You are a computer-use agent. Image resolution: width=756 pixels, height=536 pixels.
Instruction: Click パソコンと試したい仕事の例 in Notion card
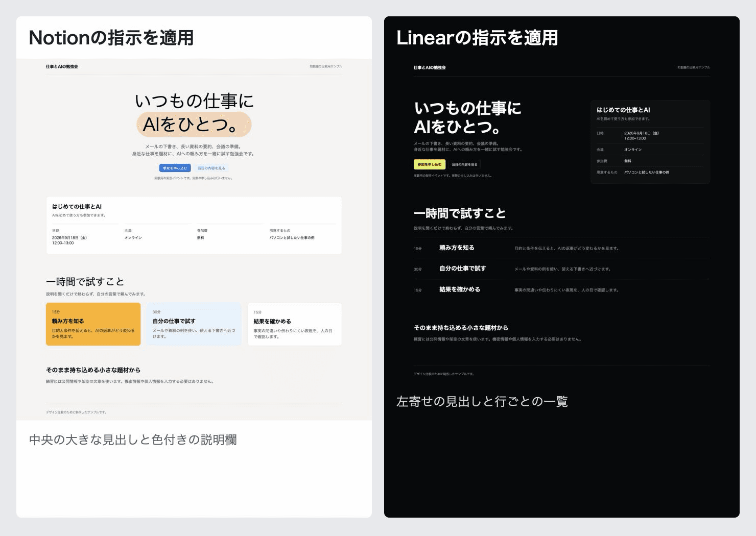(292, 238)
